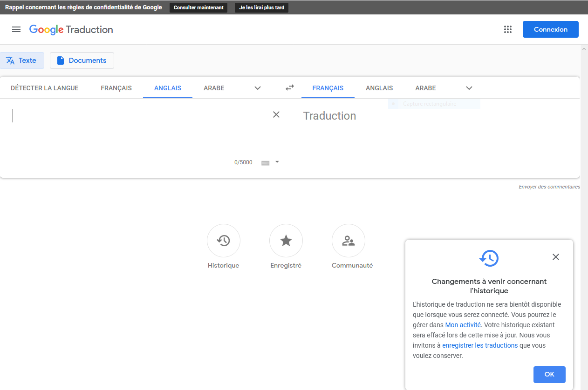Expand the input tools dropdown arrow
Screen dimensions: 588x390
(277, 162)
